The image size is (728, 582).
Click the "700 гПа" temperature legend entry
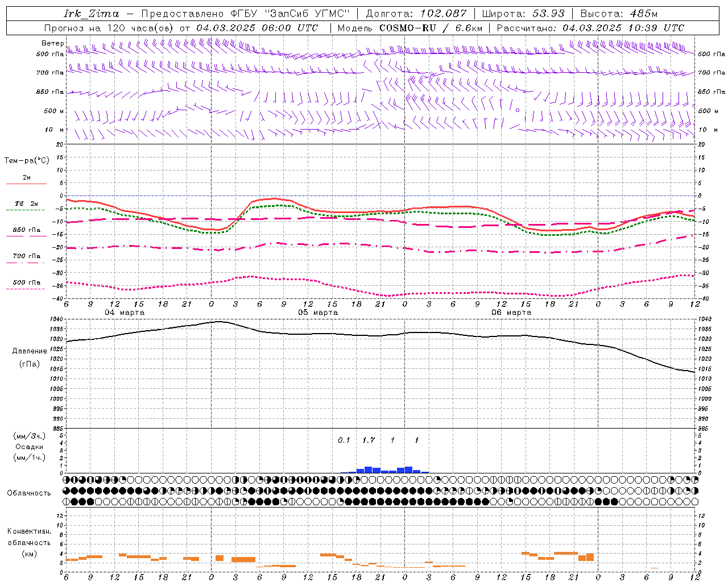point(26,256)
